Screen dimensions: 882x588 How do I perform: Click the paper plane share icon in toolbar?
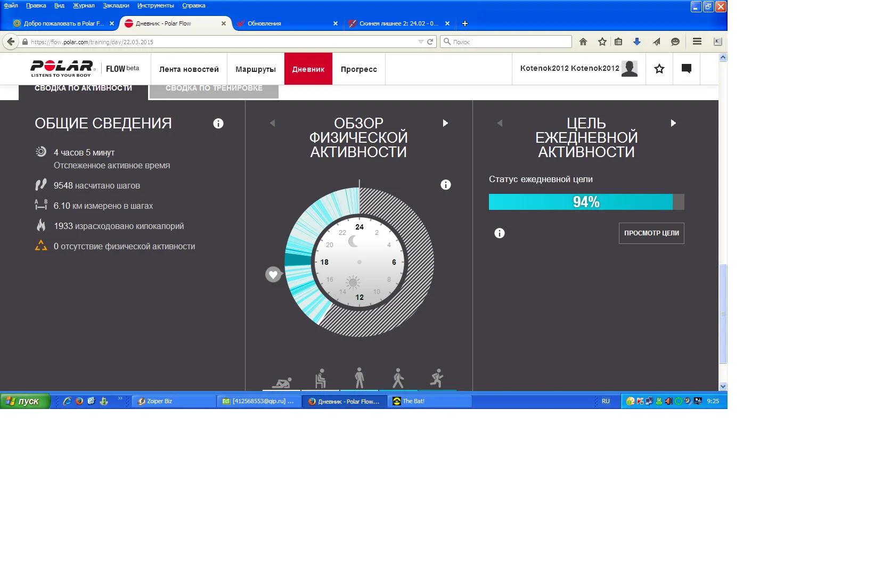657,42
